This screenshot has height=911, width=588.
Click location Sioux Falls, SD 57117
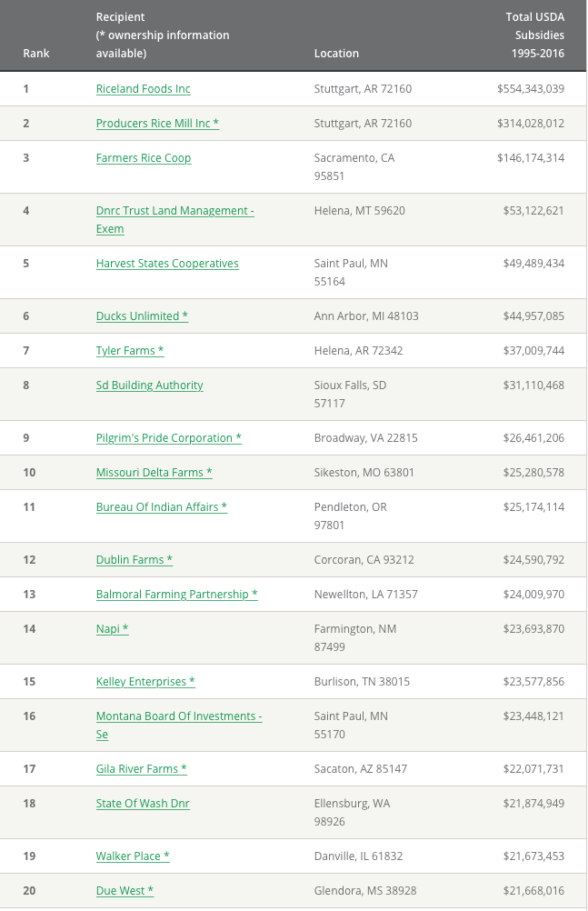click(x=351, y=394)
